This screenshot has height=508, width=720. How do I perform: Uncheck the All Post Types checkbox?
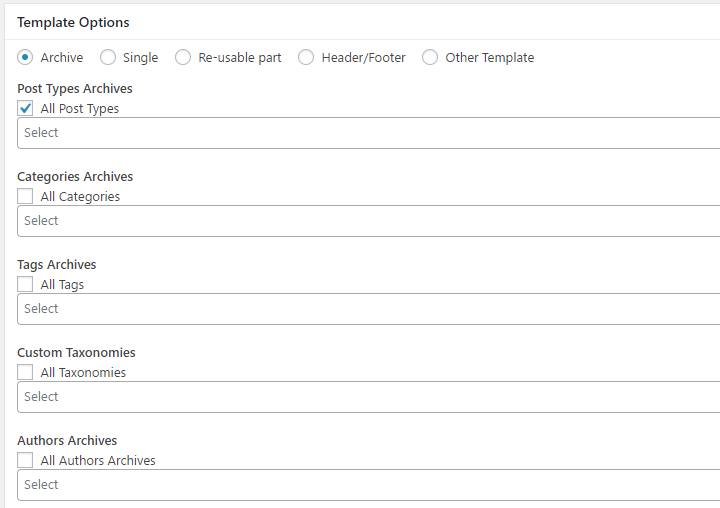click(25, 108)
